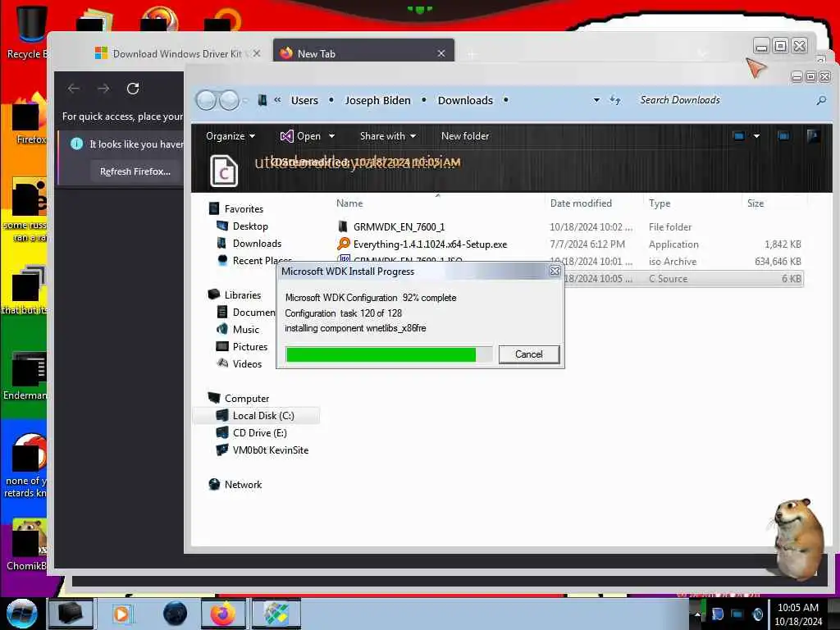Click Open button in Explorer toolbar

pyautogui.click(x=300, y=136)
